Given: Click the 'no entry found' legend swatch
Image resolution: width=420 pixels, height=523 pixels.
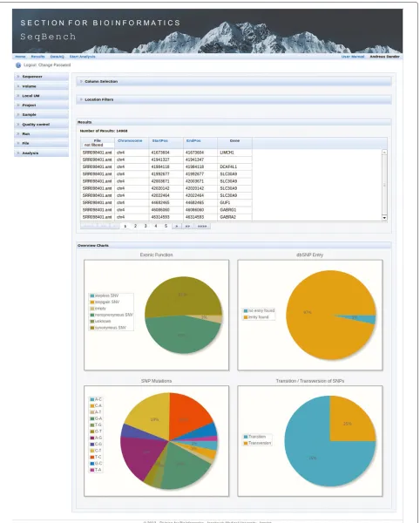Looking at the screenshot, I should point(246,310).
